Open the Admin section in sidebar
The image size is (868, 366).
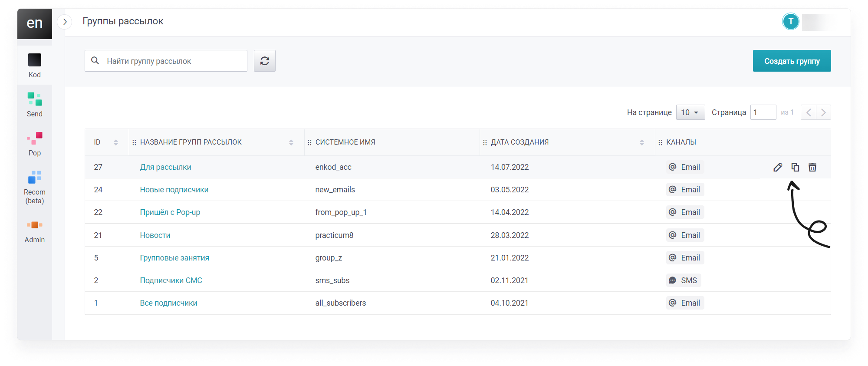pyautogui.click(x=35, y=231)
